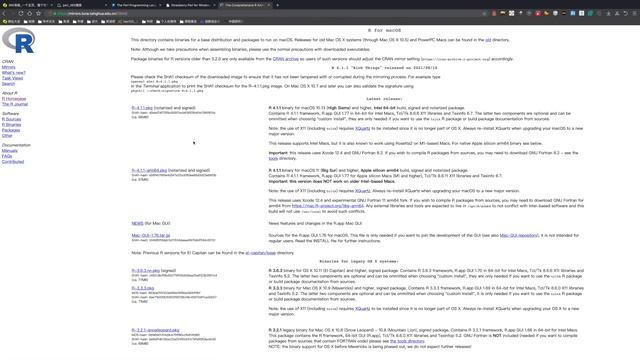Open a new tab with the plus button
This screenshot has width=640, height=360.
click(278, 5)
